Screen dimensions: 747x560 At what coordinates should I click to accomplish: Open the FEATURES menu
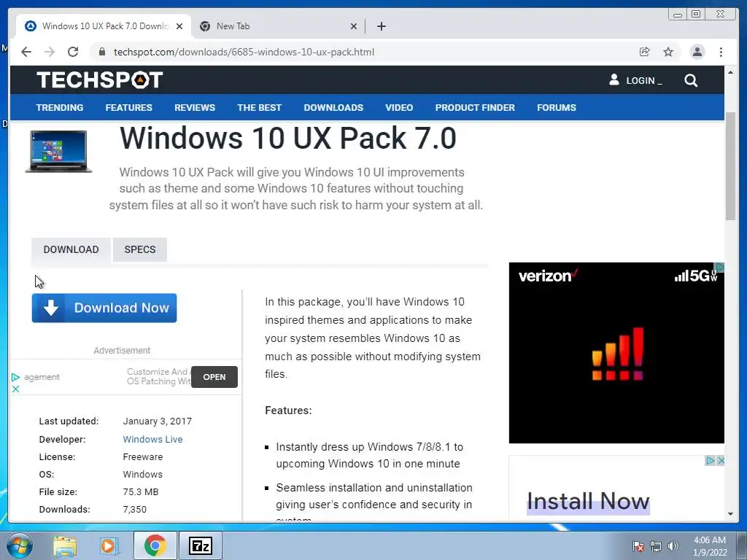point(128,108)
